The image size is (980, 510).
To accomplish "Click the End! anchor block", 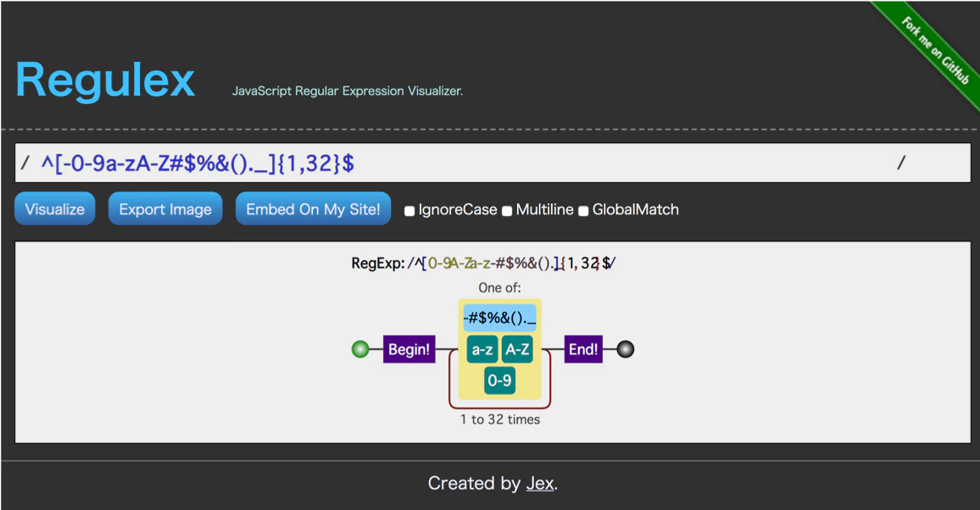I will tap(583, 349).
